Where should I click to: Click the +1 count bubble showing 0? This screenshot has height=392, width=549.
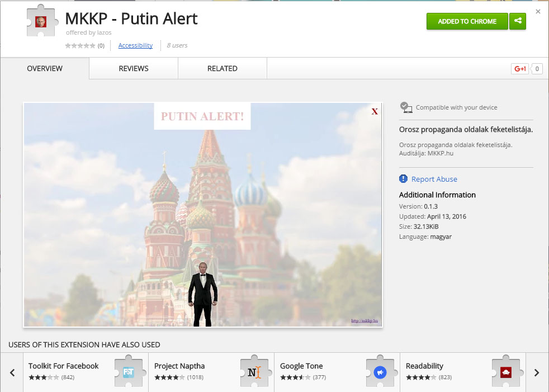[x=537, y=69]
